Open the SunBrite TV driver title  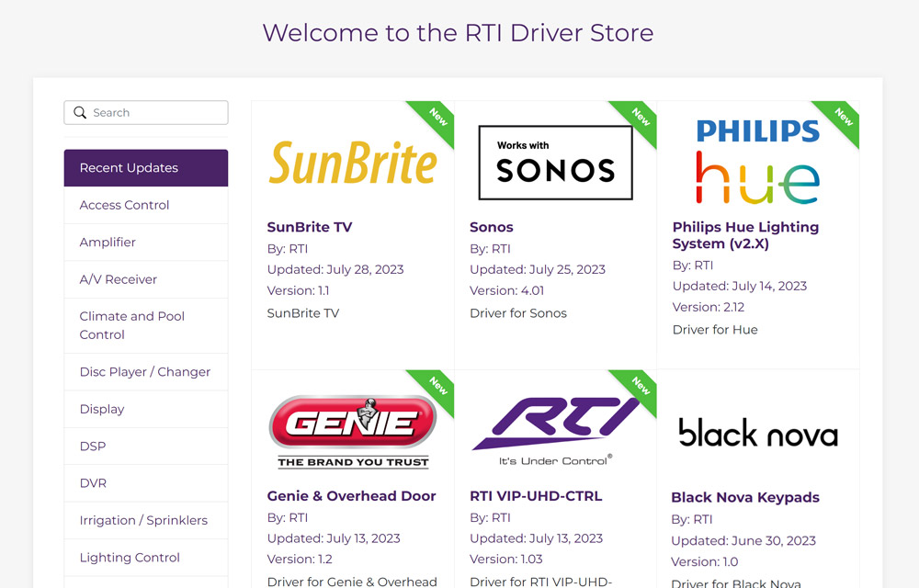click(x=310, y=227)
